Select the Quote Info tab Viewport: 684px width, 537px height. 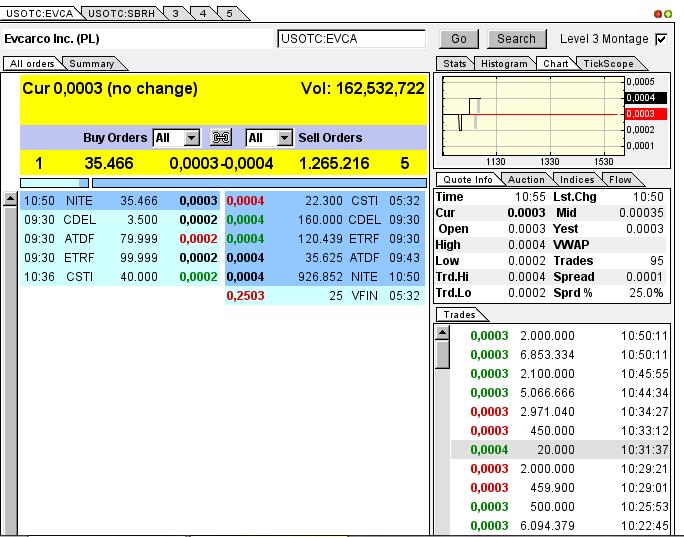click(x=468, y=180)
